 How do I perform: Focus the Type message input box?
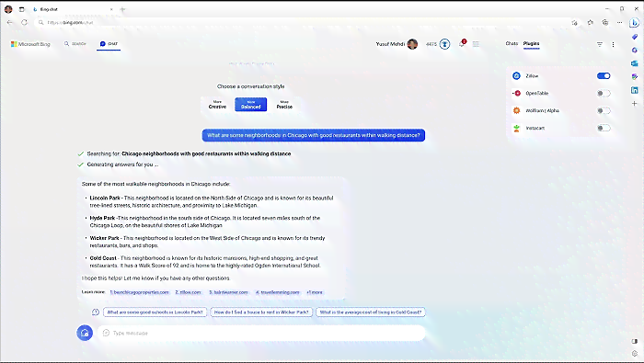261,333
